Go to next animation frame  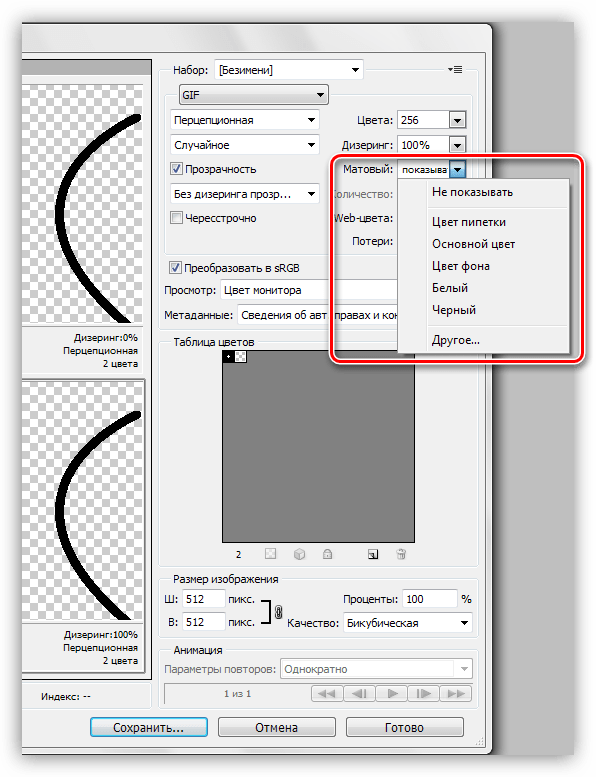coord(424,694)
